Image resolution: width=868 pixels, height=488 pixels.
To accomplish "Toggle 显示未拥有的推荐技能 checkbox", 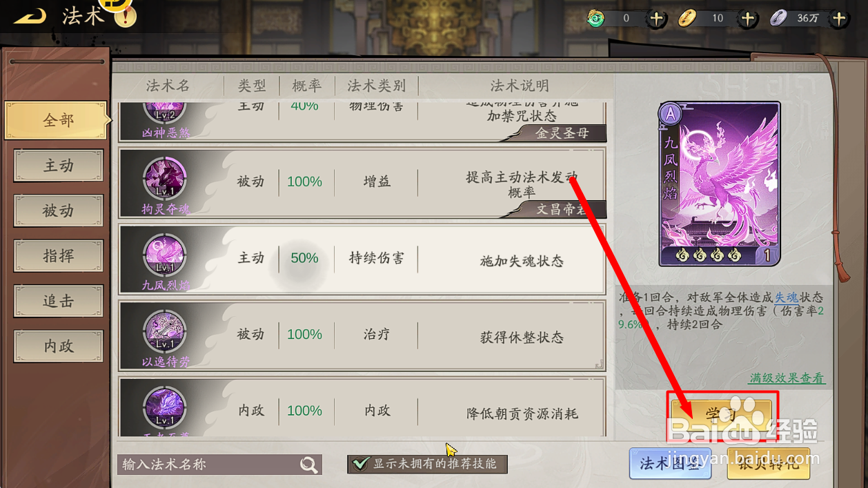I will pos(360,464).
